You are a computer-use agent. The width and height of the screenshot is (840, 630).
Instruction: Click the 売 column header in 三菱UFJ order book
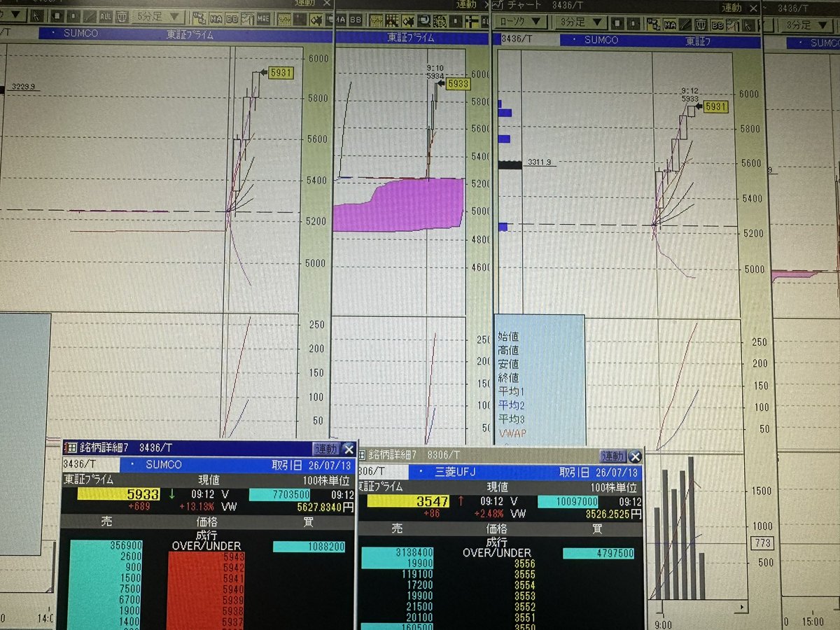pyautogui.click(x=398, y=528)
